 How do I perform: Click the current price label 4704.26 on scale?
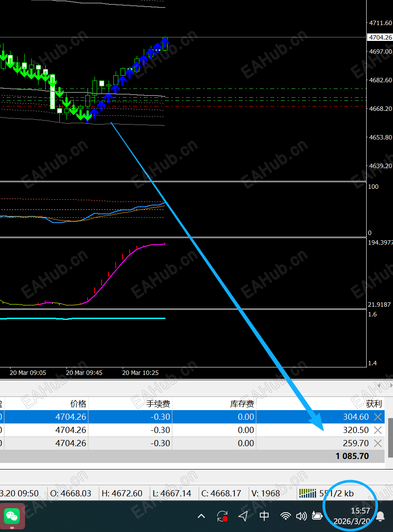(380, 37)
